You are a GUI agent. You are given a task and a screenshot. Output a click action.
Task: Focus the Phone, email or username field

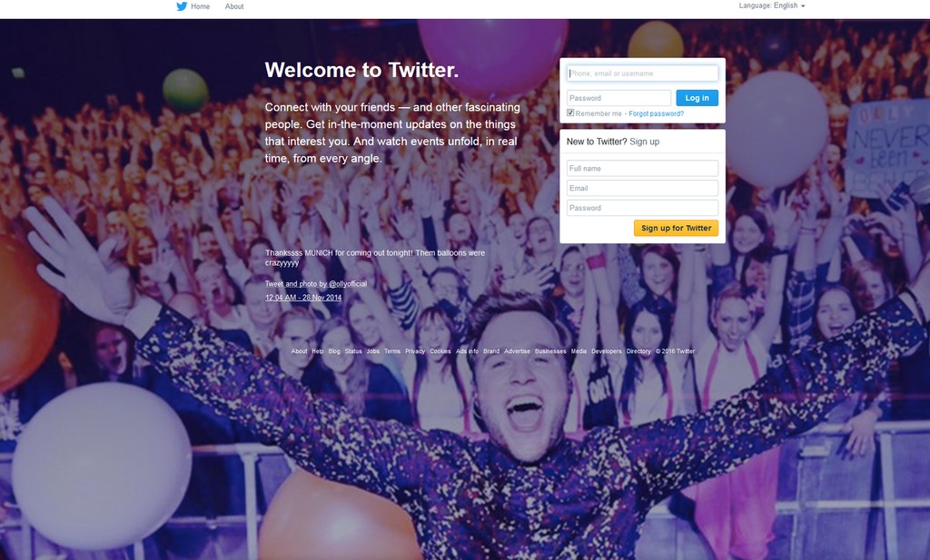(x=642, y=74)
